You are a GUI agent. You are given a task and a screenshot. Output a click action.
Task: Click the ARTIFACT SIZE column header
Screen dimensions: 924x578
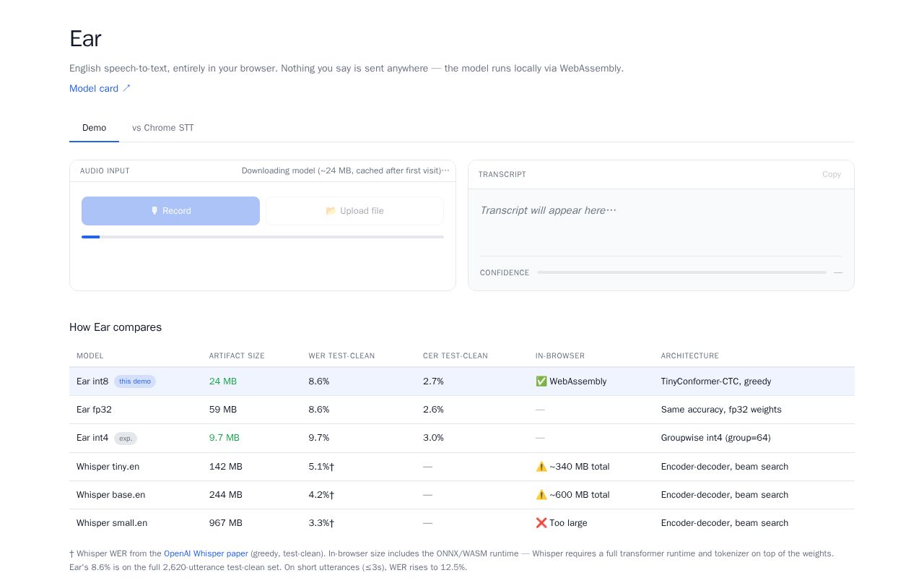point(237,356)
